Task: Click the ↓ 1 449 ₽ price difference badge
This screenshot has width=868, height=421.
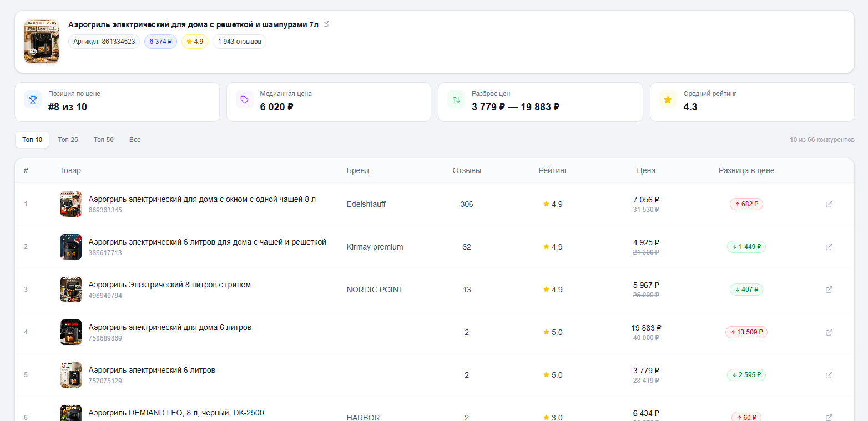Action: 746,247
